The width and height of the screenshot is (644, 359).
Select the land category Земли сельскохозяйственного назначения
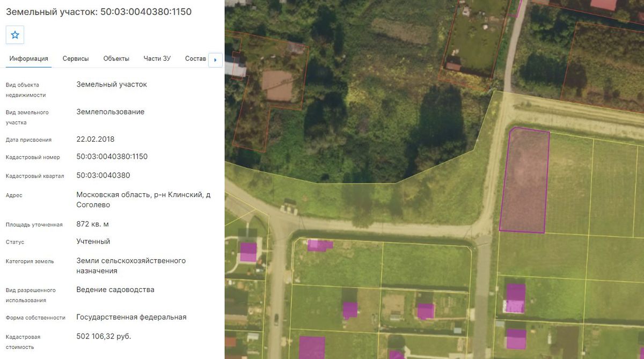point(131,266)
